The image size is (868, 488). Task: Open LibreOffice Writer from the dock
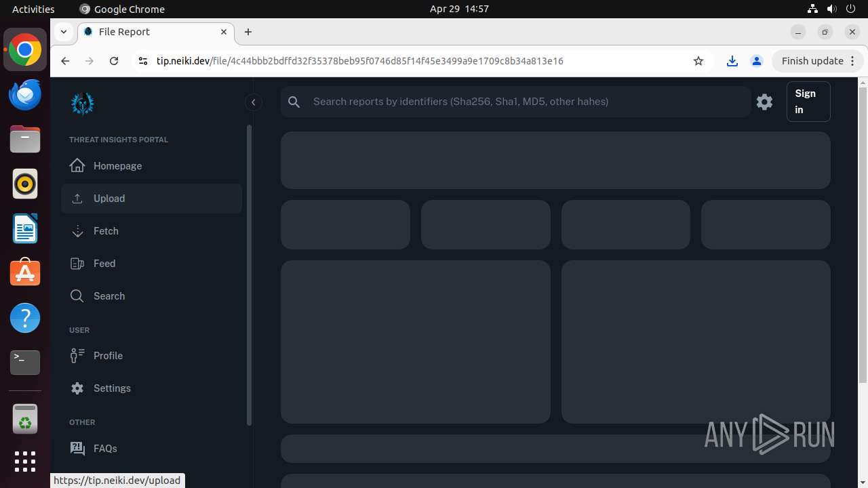coord(25,228)
